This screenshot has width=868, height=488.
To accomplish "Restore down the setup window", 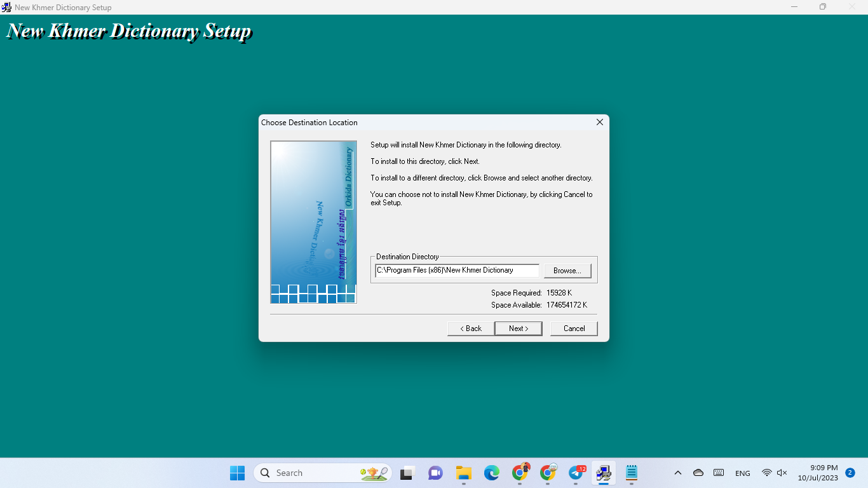I will click(823, 7).
